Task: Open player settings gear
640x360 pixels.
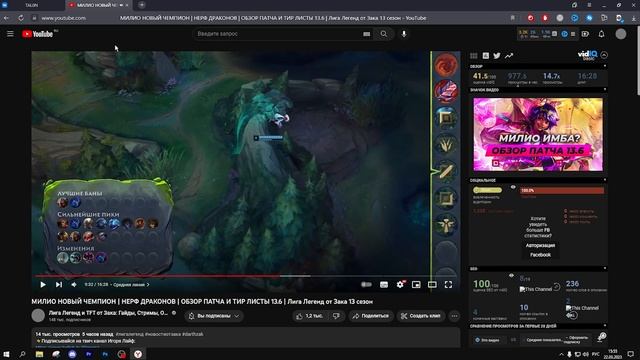Action: click(x=400, y=284)
